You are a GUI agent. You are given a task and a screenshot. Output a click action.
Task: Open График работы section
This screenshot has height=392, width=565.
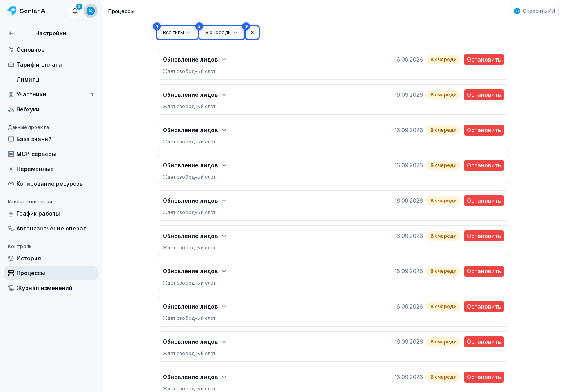[x=51, y=214]
